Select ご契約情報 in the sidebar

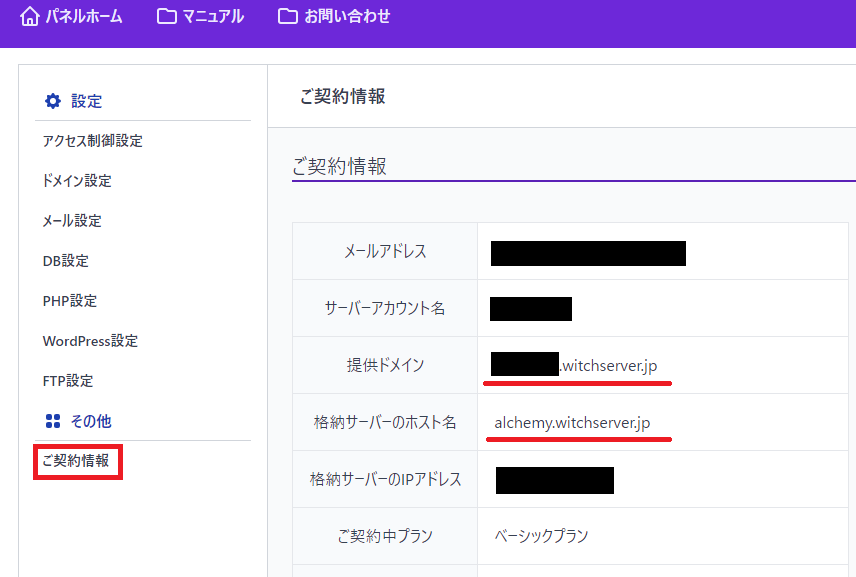tap(76, 461)
